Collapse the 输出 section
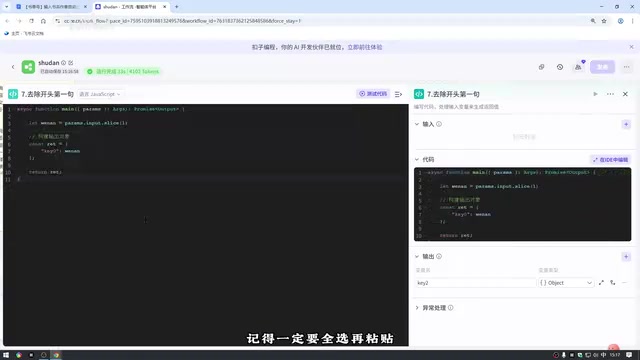The height and width of the screenshot is (360, 640). (x=417, y=256)
